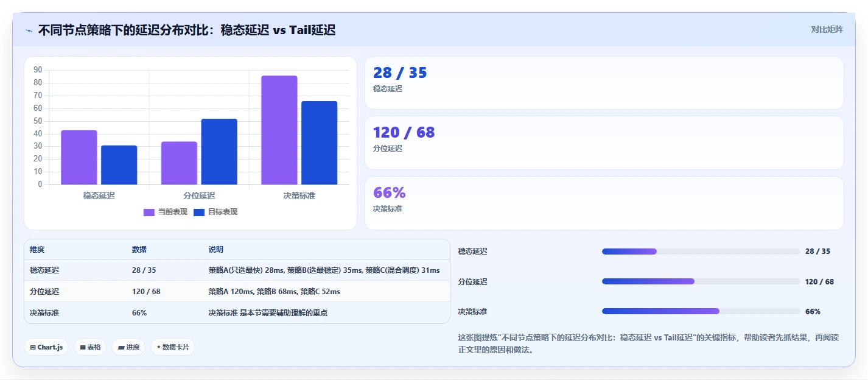Viewport: 868px width, 380px height.
Task: Click 稳态延迟 cell in the table
Action: 44,270
